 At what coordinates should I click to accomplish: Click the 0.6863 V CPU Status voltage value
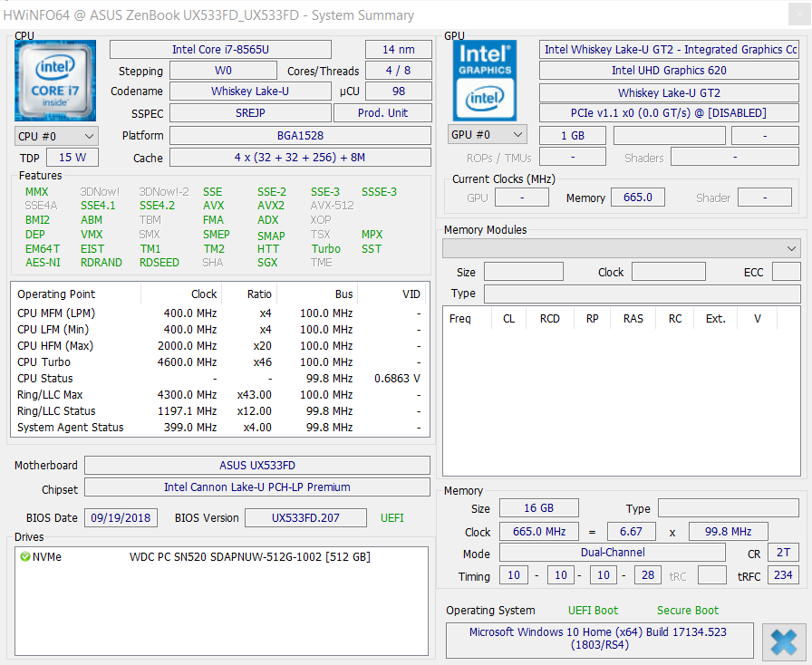(397, 379)
